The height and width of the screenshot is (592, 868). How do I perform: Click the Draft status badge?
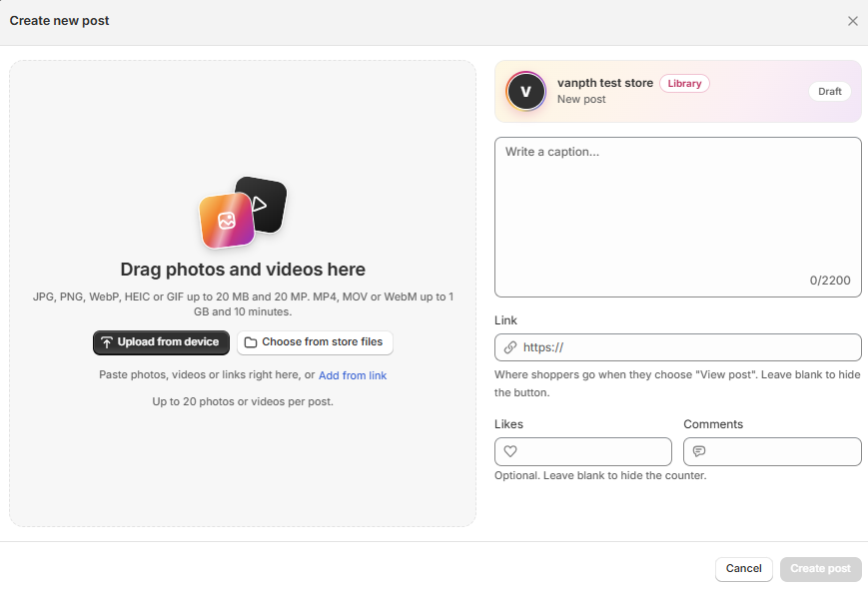pos(830,91)
